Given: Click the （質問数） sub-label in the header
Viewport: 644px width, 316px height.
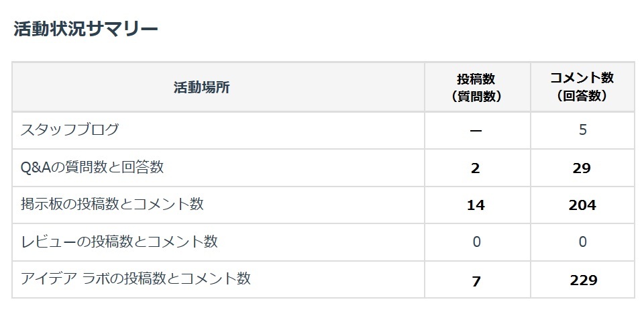Looking at the screenshot, I should [x=476, y=97].
